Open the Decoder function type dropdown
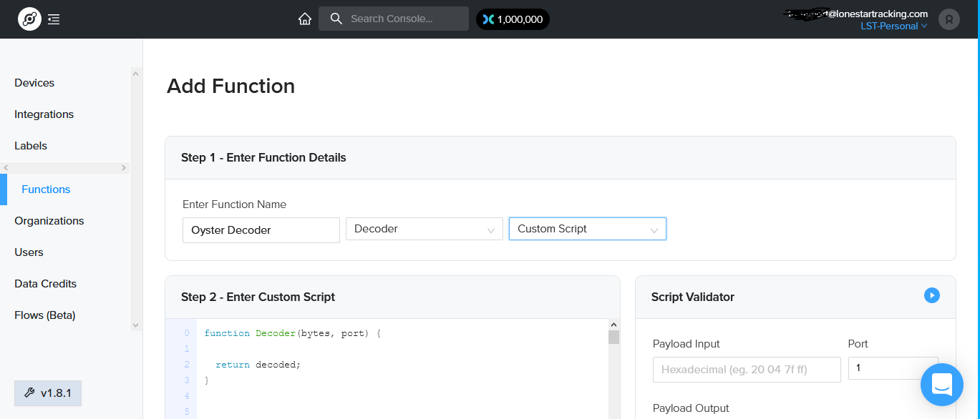This screenshot has width=980, height=419. (x=424, y=230)
